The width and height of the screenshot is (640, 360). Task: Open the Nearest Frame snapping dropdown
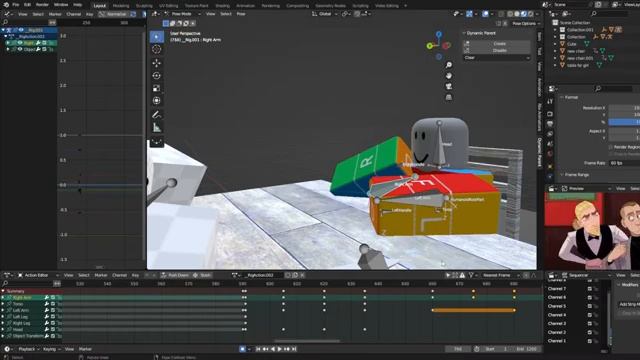point(500,275)
